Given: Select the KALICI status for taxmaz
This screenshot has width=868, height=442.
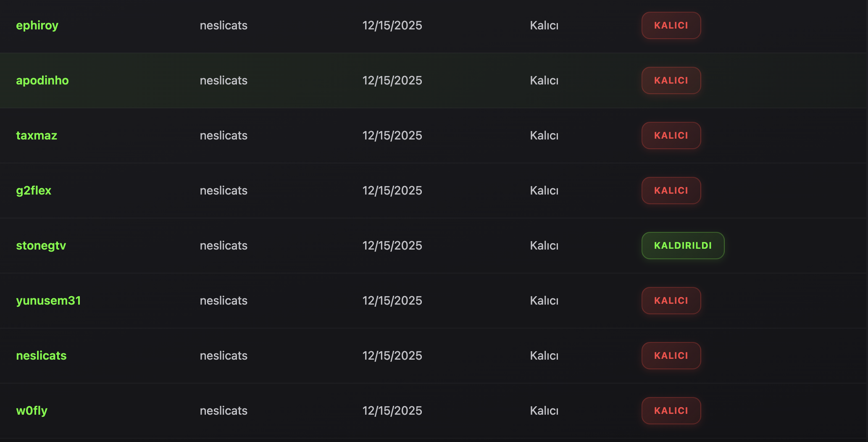Looking at the screenshot, I should 671,135.
